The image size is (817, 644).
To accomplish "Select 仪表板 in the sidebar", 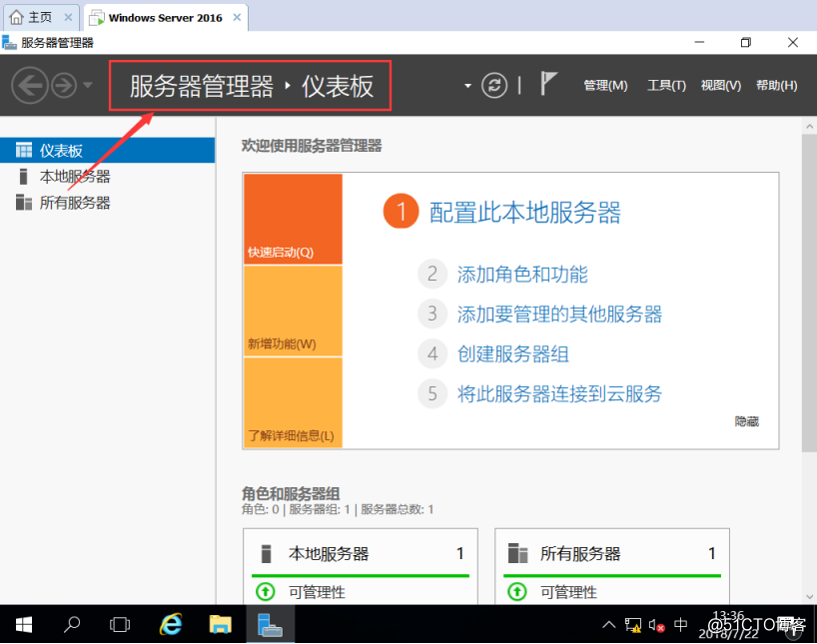I will pos(107,151).
